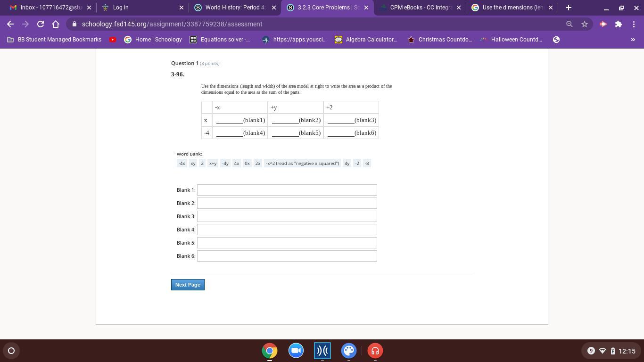Viewport: 644px width, 362px height.
Task: Reload the Schoology page
Action: 41,24
